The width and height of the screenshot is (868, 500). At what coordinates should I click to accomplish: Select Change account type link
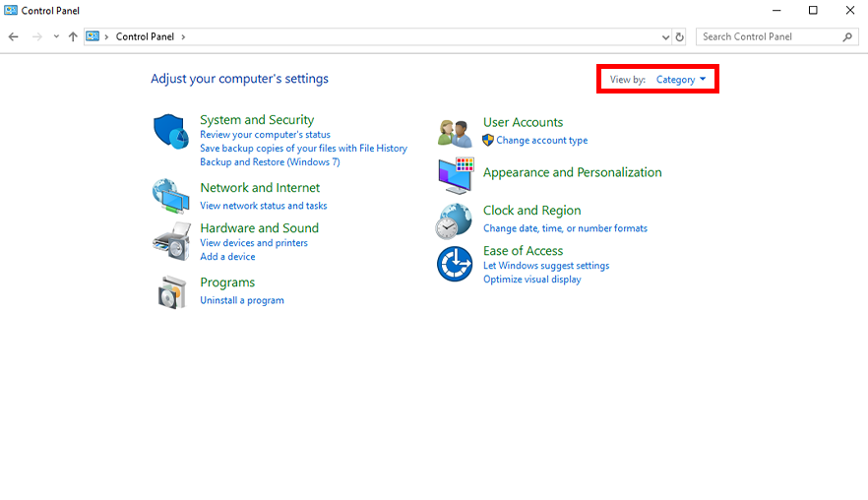click(541, 141)
